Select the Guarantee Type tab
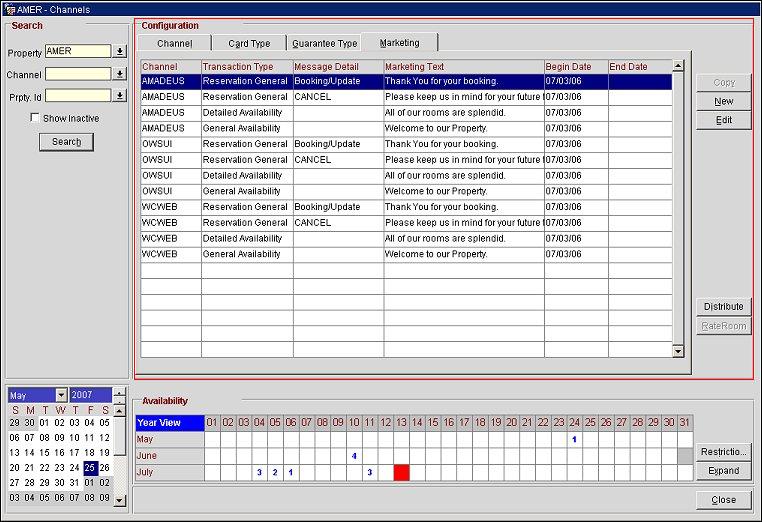 [x=324, y=43]
